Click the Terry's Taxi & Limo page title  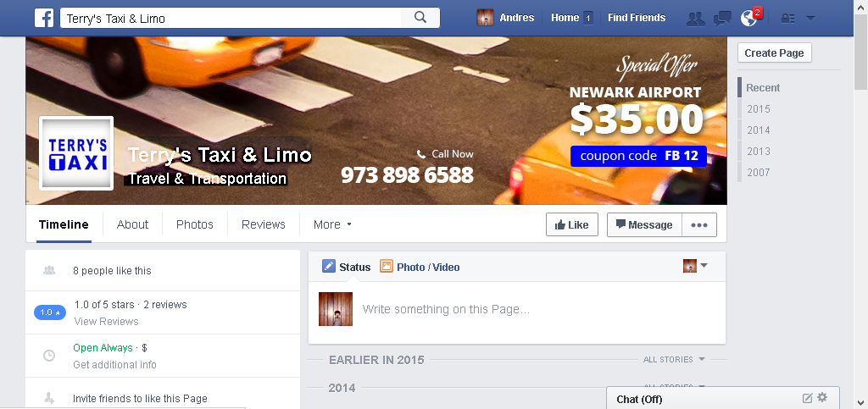(x=220, y=154)
